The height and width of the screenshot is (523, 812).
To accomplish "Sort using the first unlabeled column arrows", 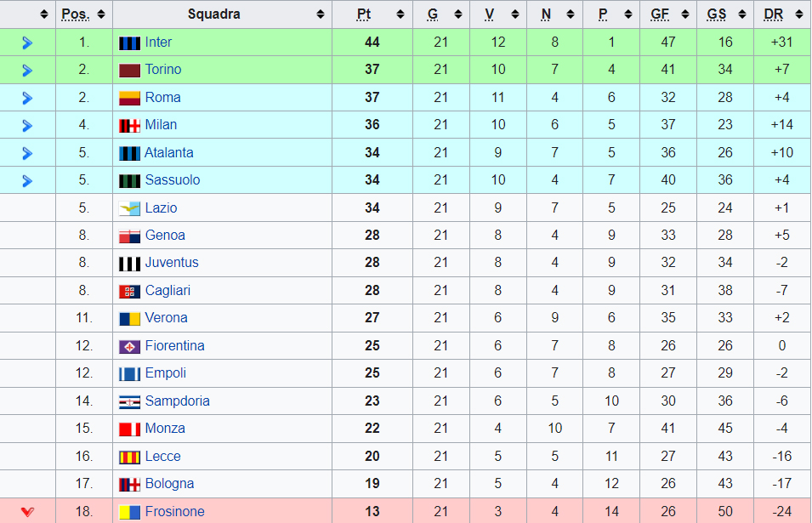I will pos(44,14).
